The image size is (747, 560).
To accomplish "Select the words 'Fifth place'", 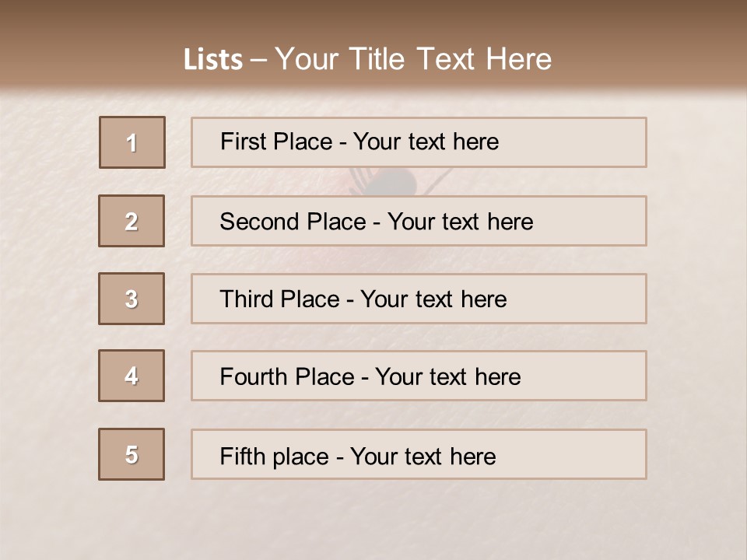I will (275, 456).
